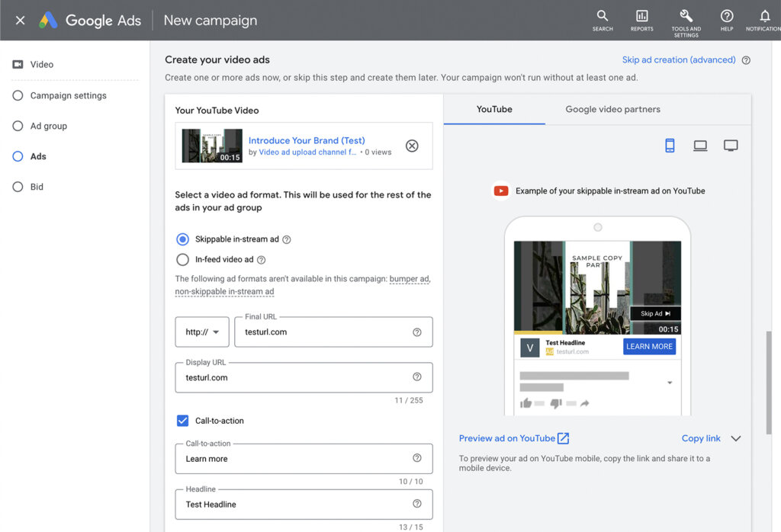Select Skippable in-stream ad format
781x532 pixels.
pos(182,239)
